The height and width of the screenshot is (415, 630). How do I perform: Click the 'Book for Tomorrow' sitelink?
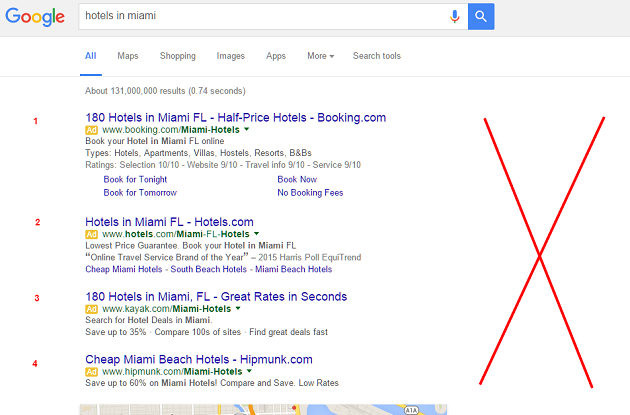140,193
